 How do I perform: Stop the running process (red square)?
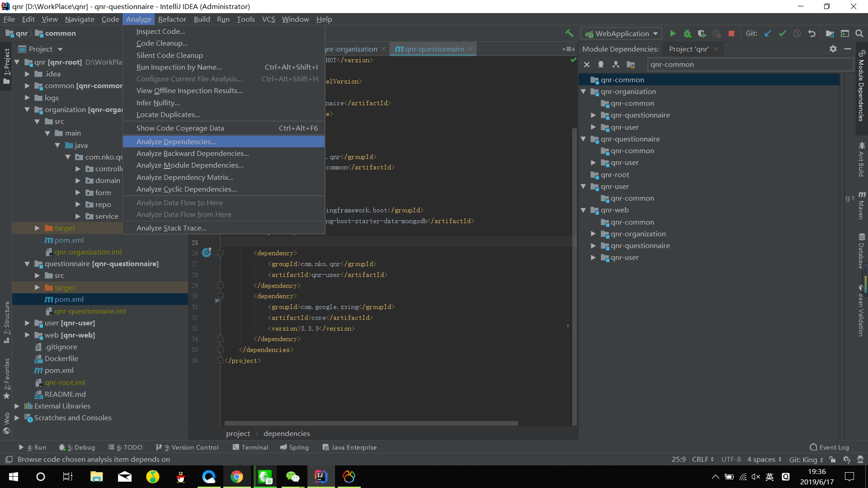pos(731,33)
